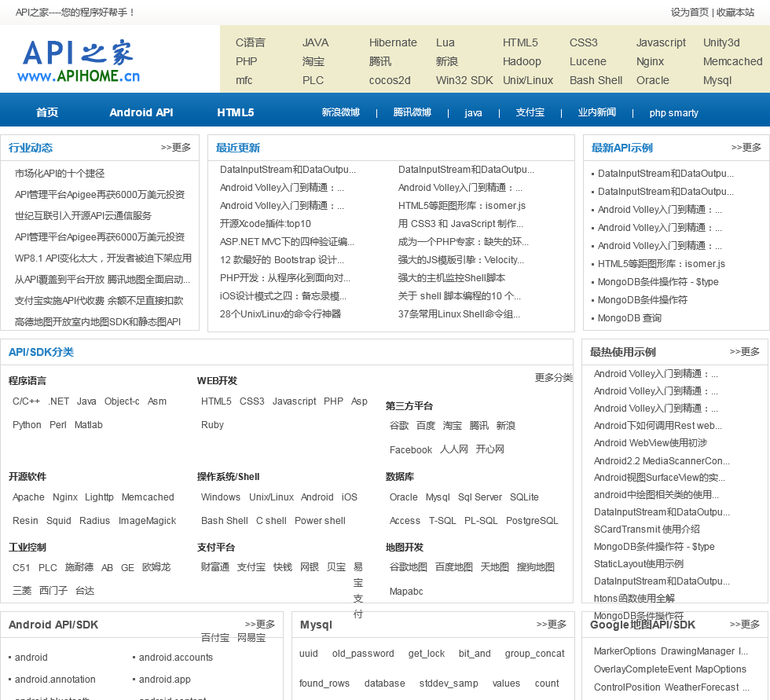Open 财富通 under 支付平台
This screenshot has width=770, height=700.
[x=215, y=567]
